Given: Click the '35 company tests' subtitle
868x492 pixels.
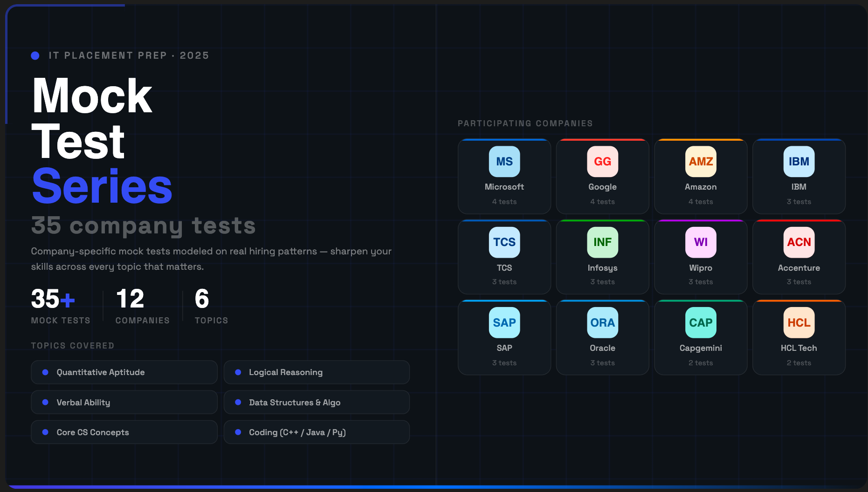Looking at the screenshot, I should tap(144, 226).
